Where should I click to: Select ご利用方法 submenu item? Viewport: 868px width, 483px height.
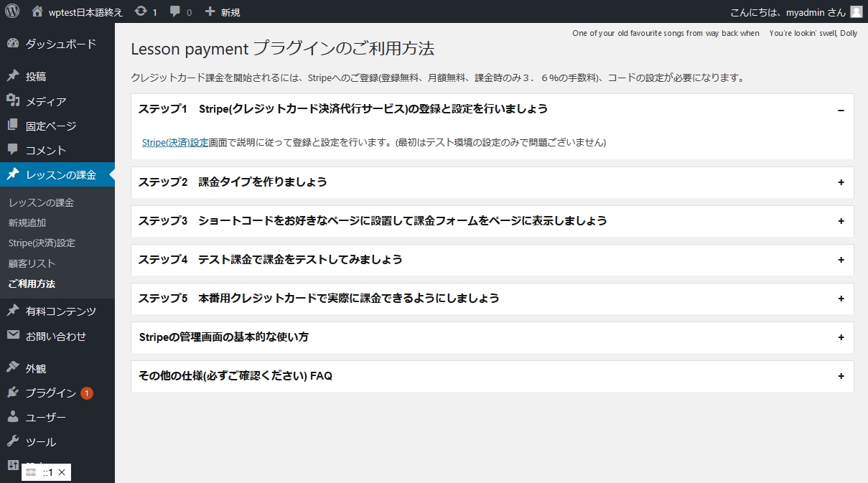pyautogui.click(x=32, y=283)
